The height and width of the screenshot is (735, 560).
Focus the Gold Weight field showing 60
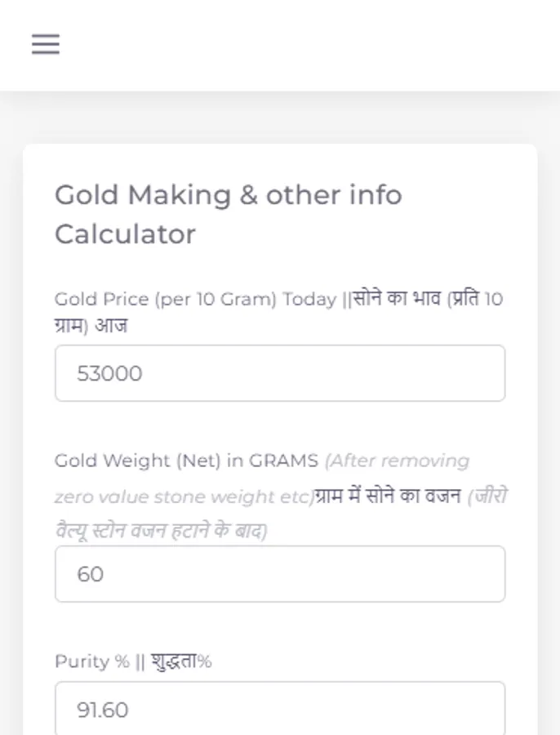click(279, 574)
